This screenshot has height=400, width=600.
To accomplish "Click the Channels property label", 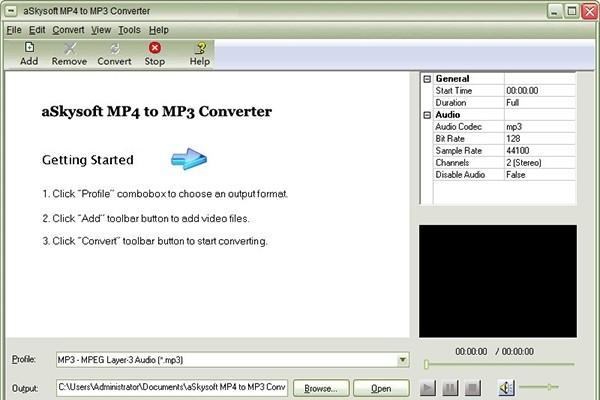I will (x=452, y=163).
